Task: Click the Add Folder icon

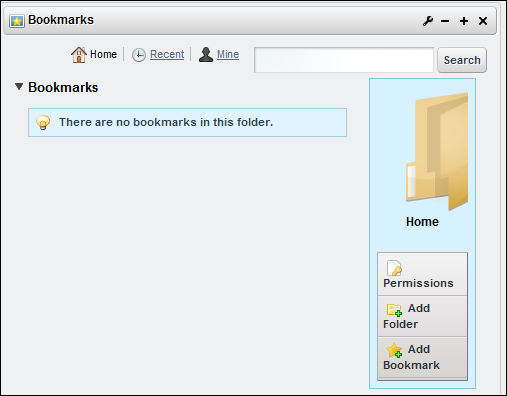Action: [x=394, y=310]
